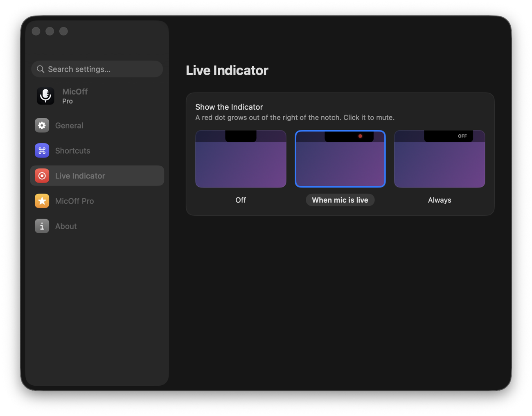Open the General settings section
The height and width of the screenshot is (416, 532).
pyautogui.click(x=97, y=125)
